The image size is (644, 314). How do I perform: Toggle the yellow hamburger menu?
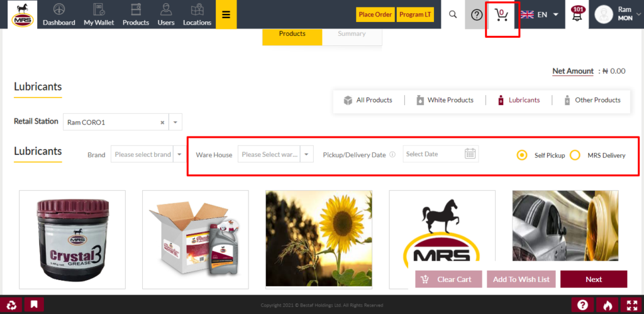(226, 14)
